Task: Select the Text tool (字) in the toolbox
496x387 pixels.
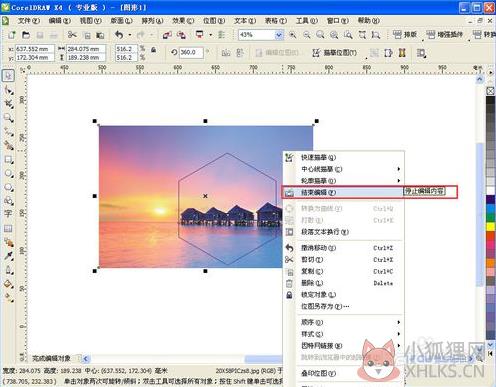Action: tap(8, 214)
